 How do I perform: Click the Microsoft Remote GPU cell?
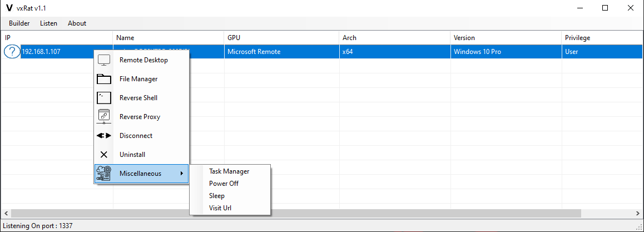point(281,52)
